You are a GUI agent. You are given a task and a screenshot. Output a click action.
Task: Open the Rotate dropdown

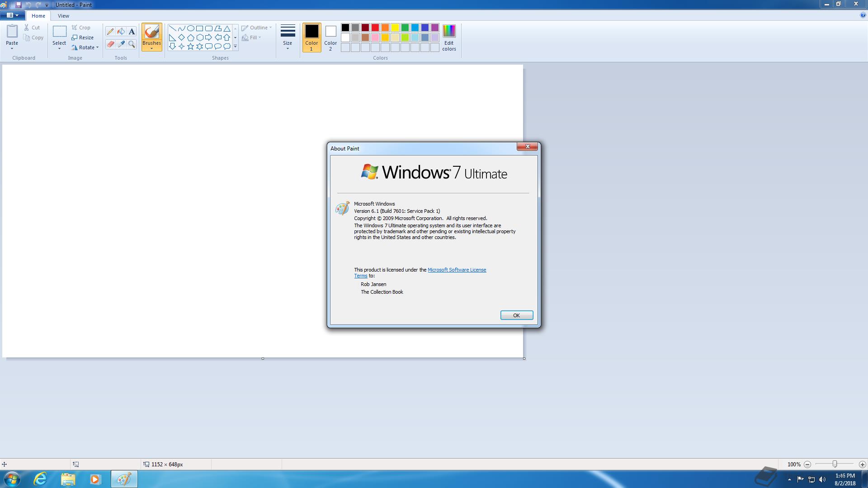85,47
